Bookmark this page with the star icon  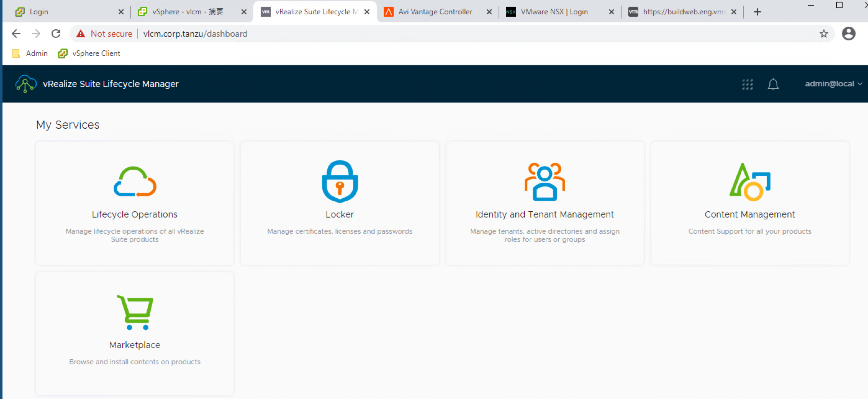tap(824, 34)
